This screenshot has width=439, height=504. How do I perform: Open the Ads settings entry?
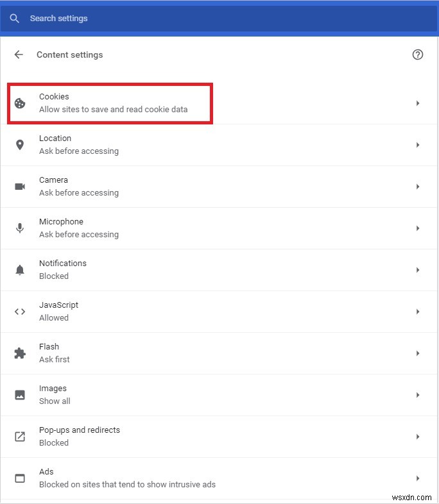219,478
